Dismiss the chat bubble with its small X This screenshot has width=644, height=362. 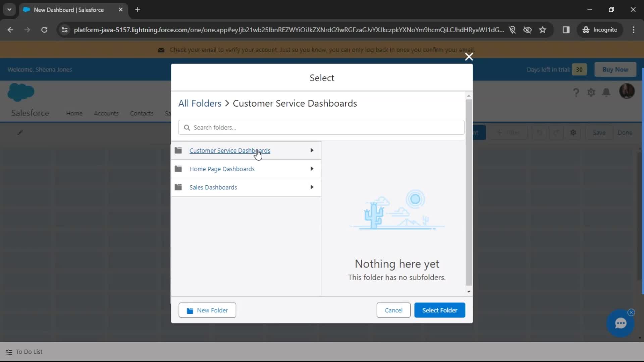(x=631, y=312)
